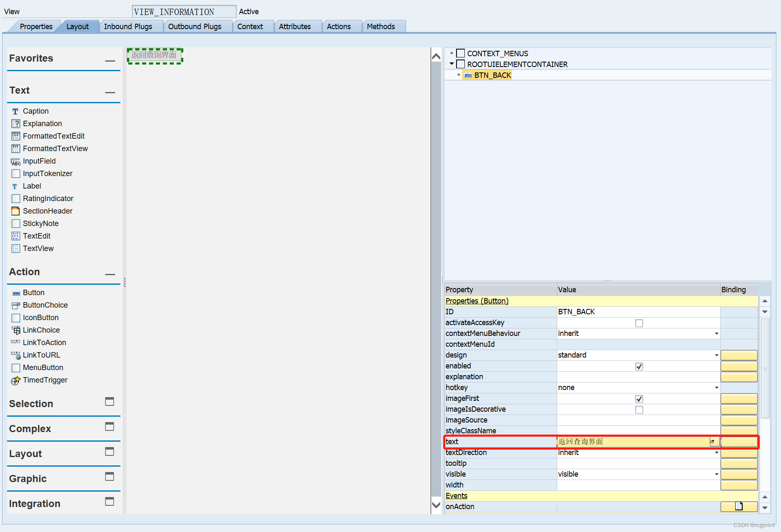781x532 pixels.
Task: Expand the Integration palette section
Action: pos(110,502)
